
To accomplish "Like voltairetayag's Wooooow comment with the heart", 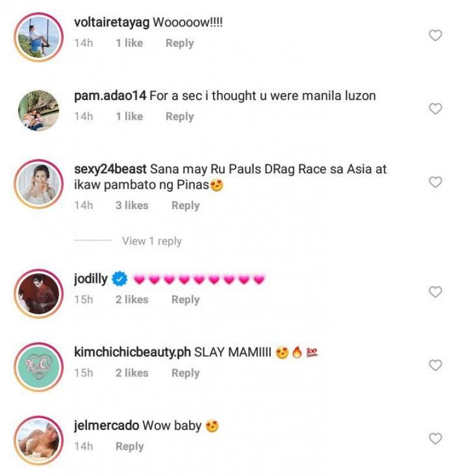I will [x=435, y=36].
